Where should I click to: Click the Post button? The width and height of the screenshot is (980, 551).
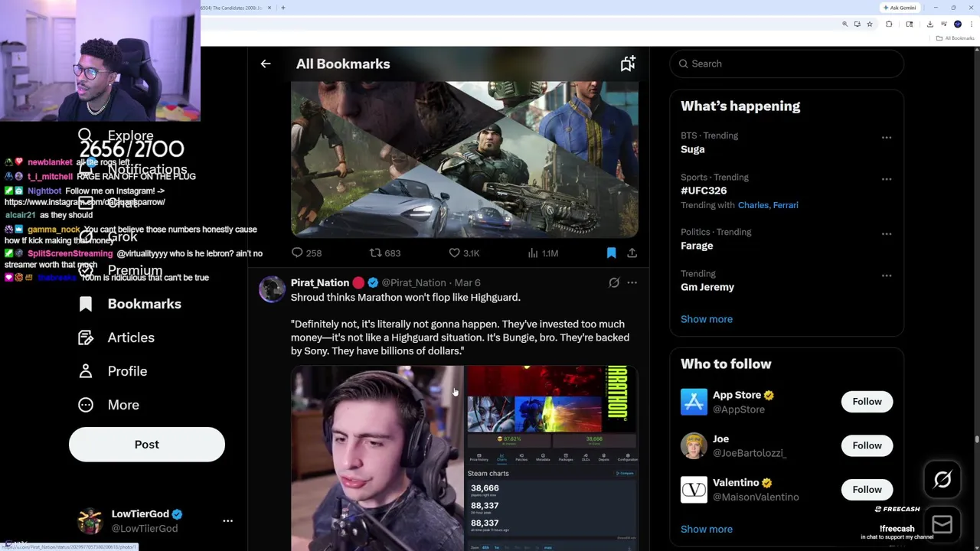pos(147,445)
